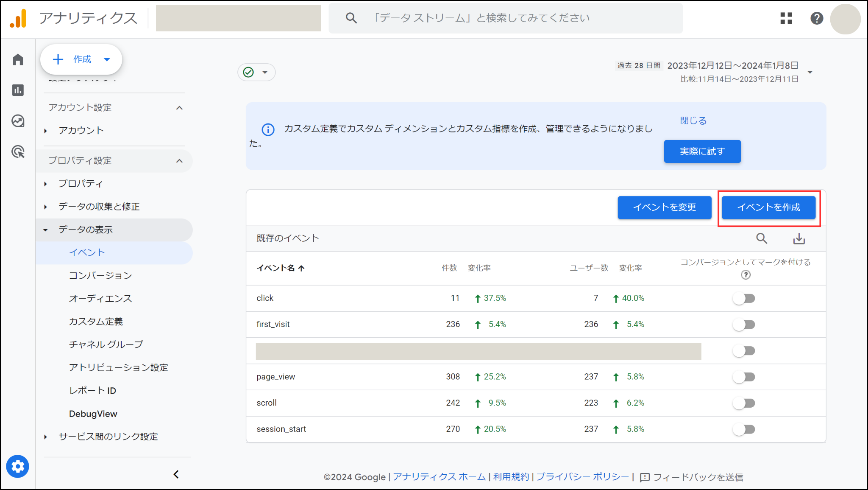868x490 pixels.
Task: Expand the サービス間のリンク設定 item
Action: (x=45, y=437)
